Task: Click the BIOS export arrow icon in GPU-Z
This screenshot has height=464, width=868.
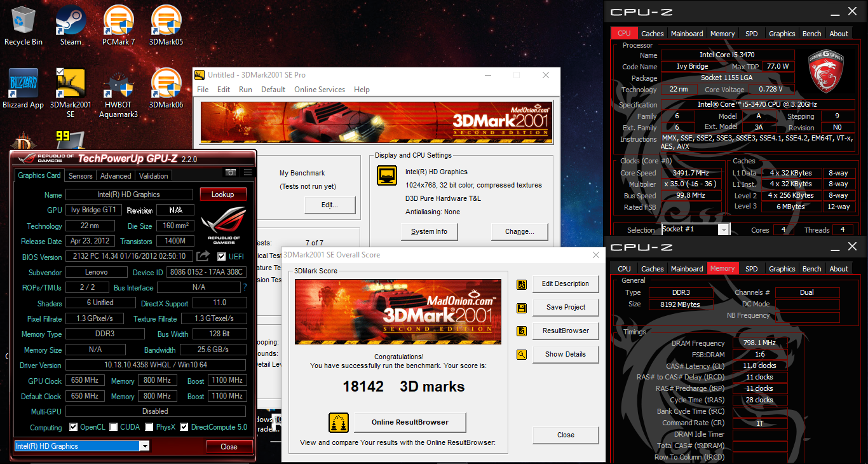Action: tap(203, 256)
